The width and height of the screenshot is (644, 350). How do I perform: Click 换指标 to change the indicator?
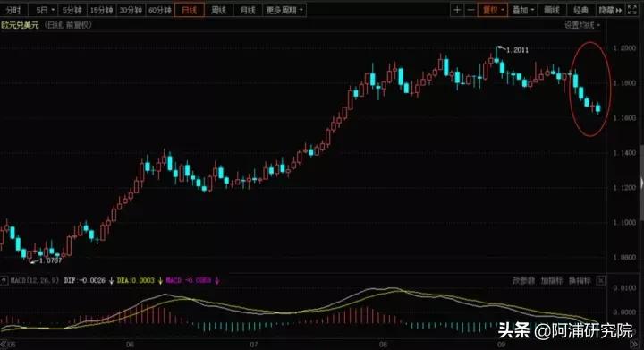[x=579, y=280]
